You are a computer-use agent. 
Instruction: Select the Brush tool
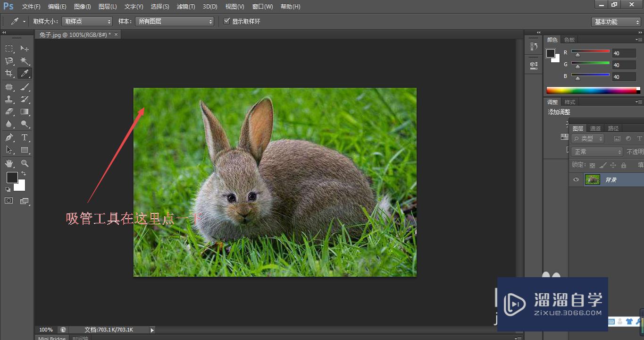coord(25,87)
